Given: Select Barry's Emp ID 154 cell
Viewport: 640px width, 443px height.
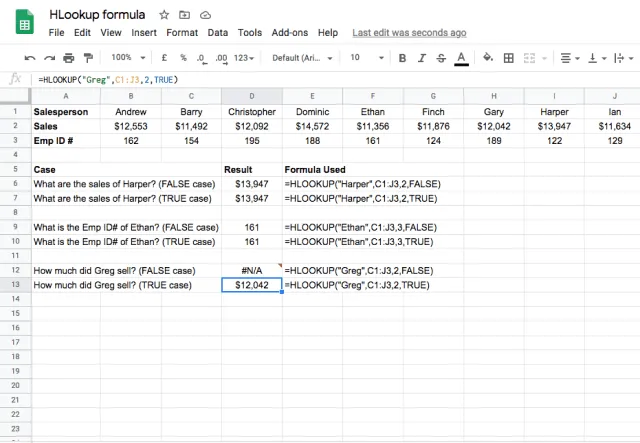Looking at the screenshot, I should 191,141.
